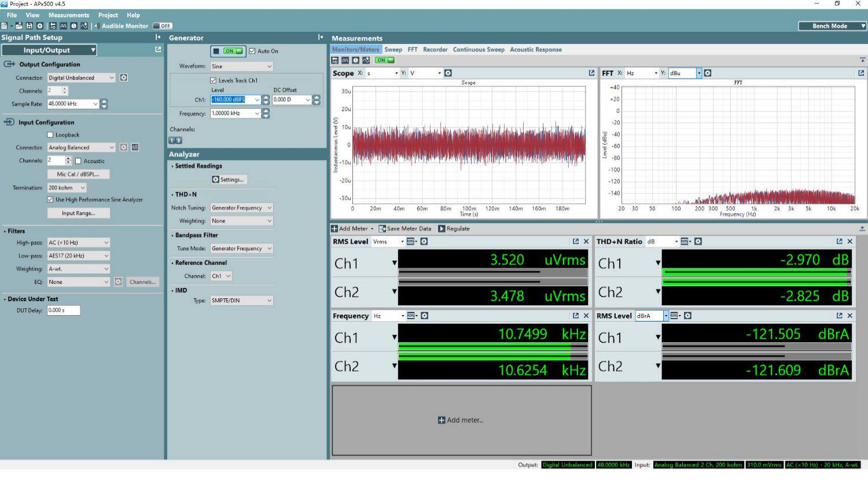Image resolution: width=868 pixels, height=486 pixels.
Task: Close the Frequency meter
Action: click(x=586, y=316)
